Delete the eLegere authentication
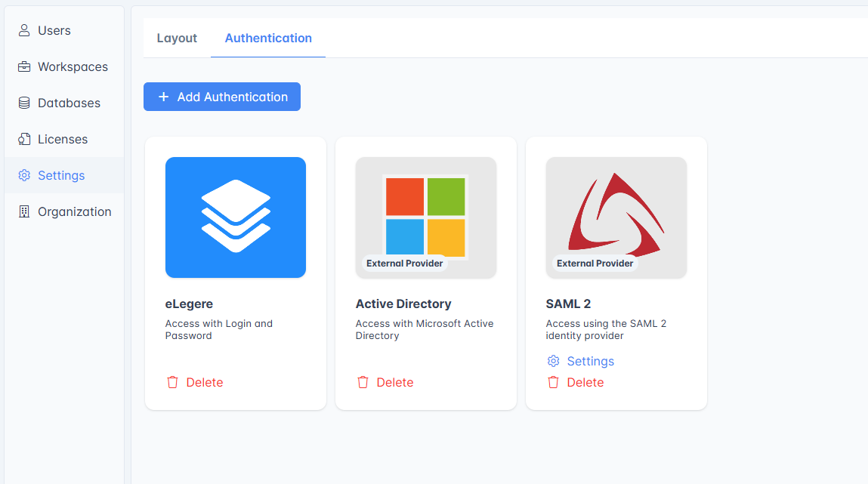 click(x=195, y=382)
